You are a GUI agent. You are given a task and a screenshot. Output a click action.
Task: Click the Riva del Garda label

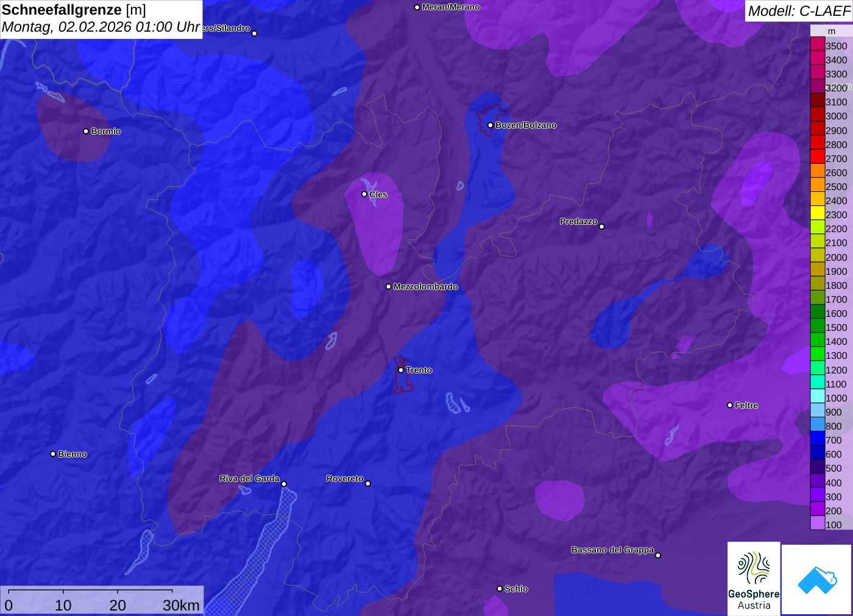coord(249,478)
